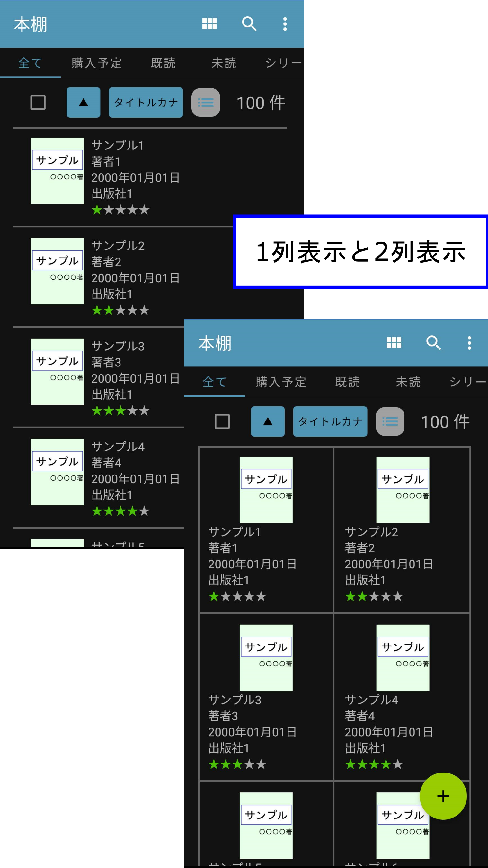Tap green plus add-book button
The width and height of the screenshot is (488, 868).
point(443,796)
